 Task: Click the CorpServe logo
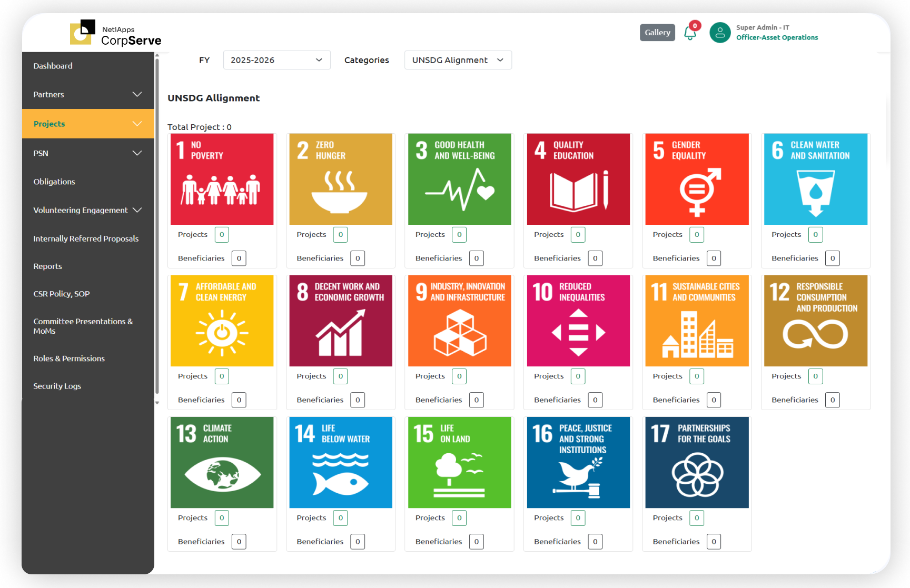(x=116, y=34)
